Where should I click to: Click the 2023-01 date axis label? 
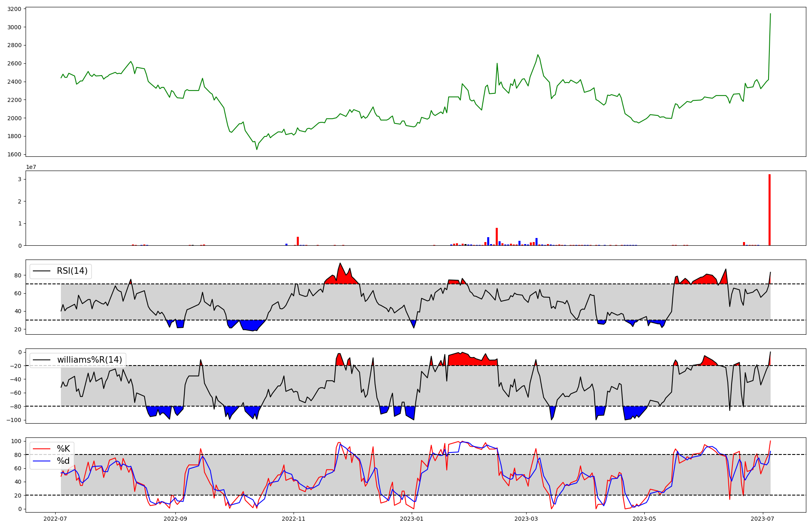click(x=412, y=519)
